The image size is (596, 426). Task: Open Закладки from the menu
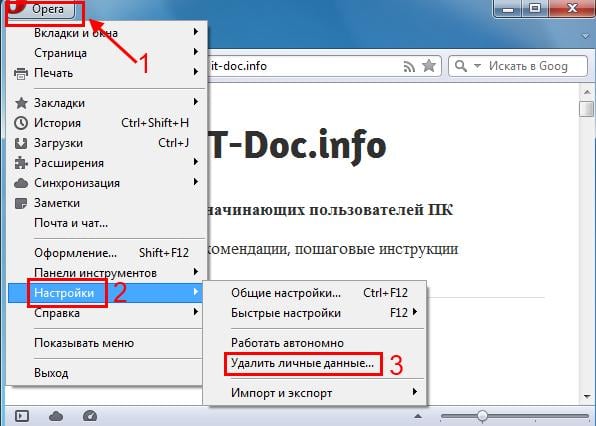[x=107, y=103]
